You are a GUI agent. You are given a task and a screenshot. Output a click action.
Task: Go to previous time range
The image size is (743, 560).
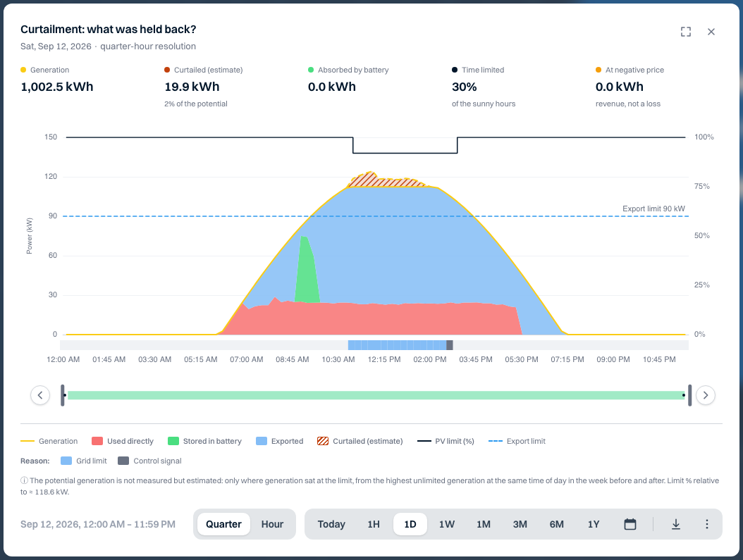pyautogui.click(x=40, y=395)
